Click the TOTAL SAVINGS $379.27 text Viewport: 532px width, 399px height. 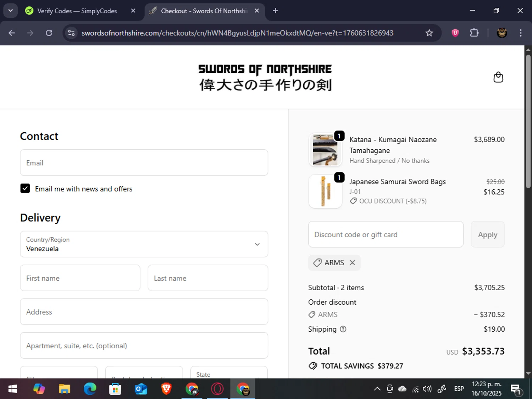[362, 366]
